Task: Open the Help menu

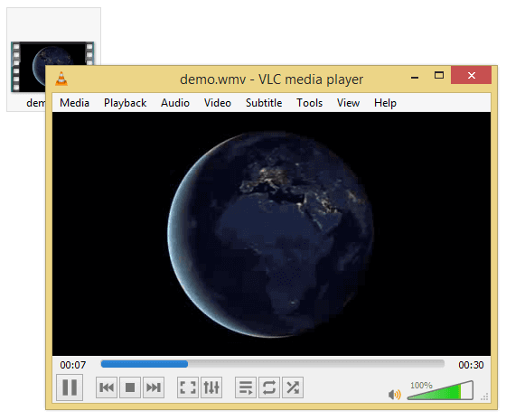Action: 385,103
